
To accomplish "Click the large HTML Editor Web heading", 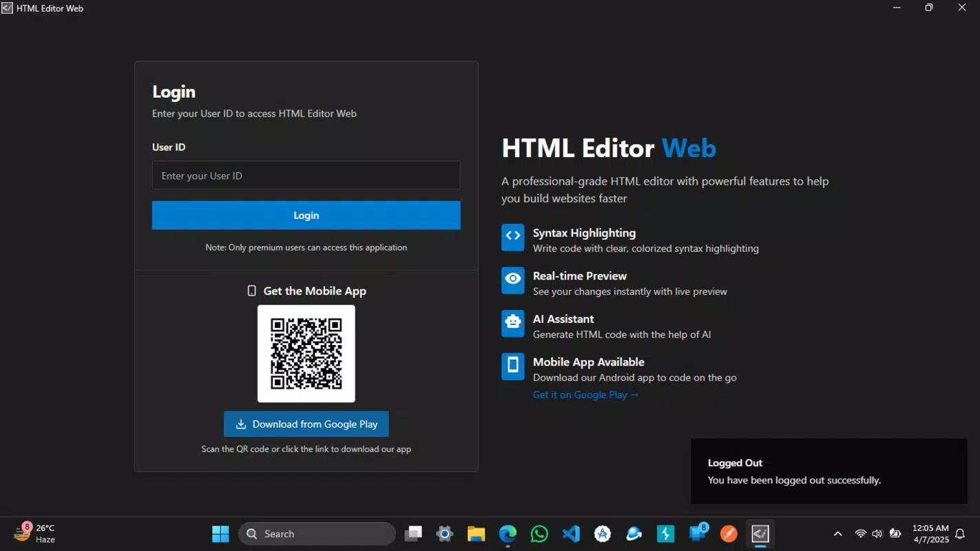I will 609,148.
